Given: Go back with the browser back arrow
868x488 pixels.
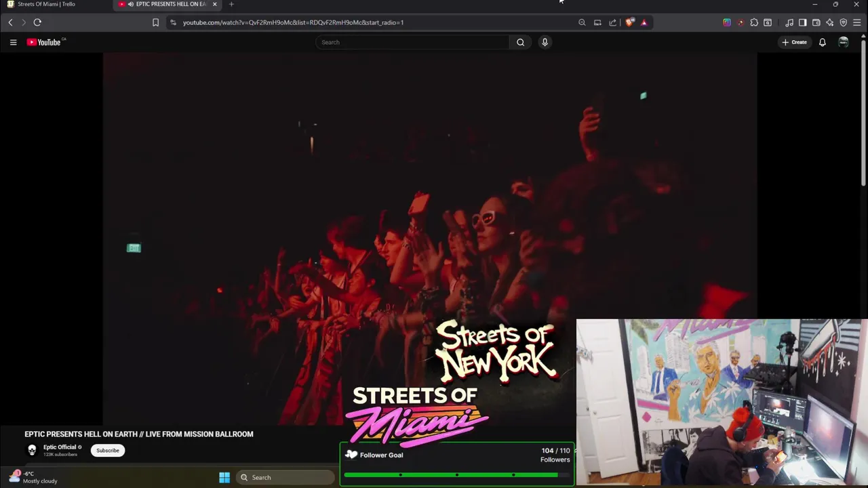Looking at the screenshot, I should 10,22.
